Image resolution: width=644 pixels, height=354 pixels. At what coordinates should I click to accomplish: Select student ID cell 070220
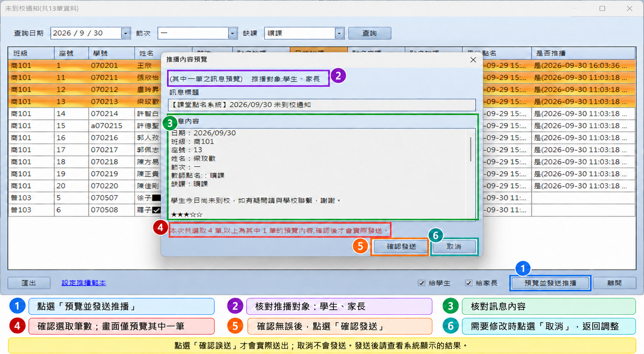pyautogui.click(x=112, y=186)
